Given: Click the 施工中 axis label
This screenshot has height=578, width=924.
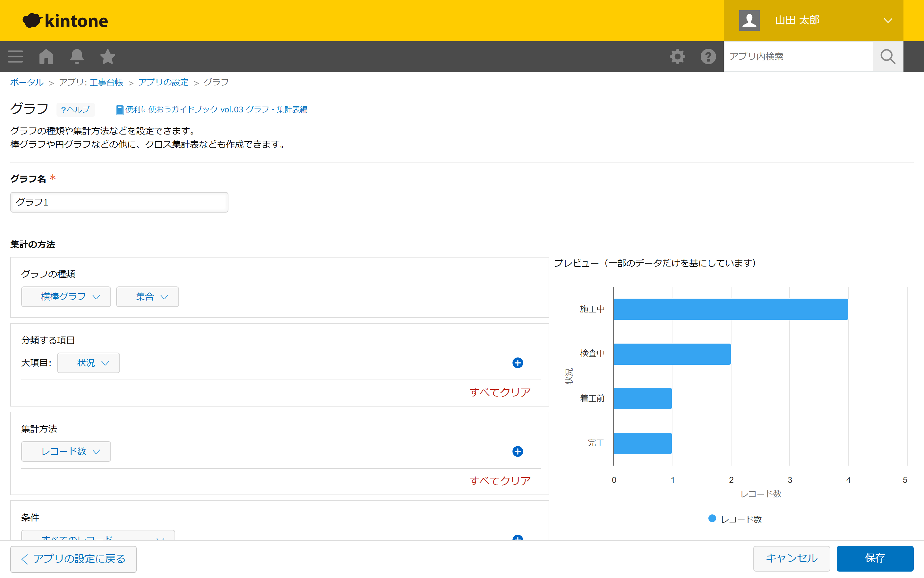Looking at the screenshot, I should 592,309.
